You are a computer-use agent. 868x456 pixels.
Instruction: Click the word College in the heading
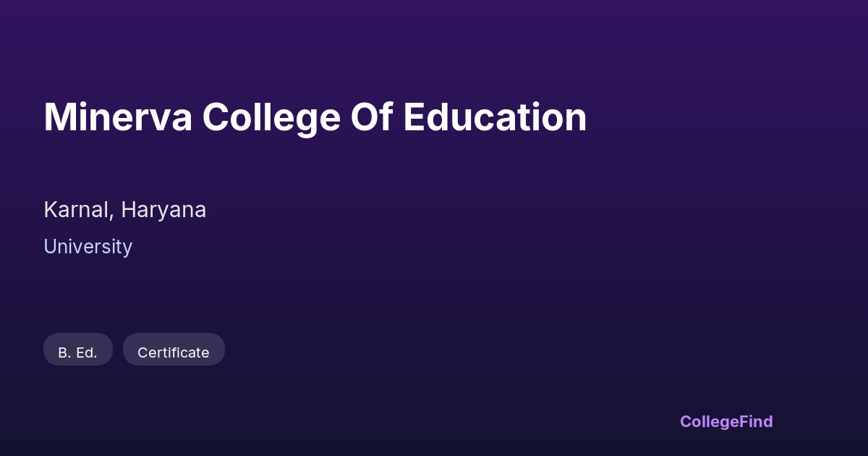pyautogui.click(x=271, y=117)
